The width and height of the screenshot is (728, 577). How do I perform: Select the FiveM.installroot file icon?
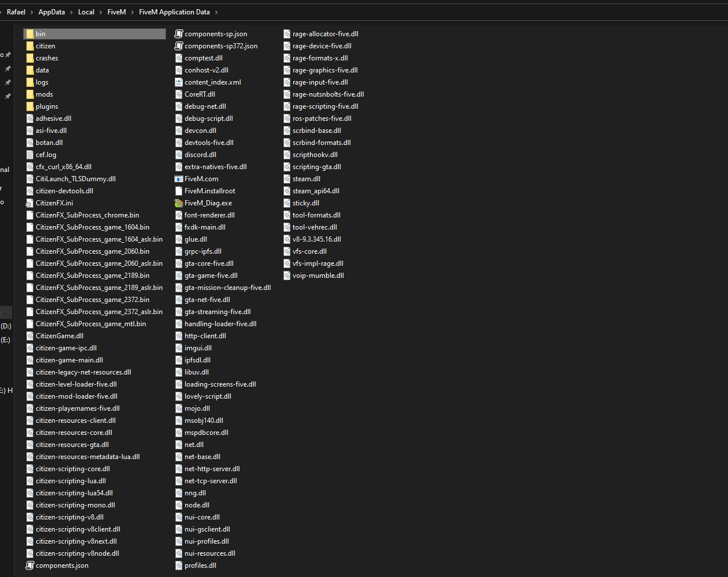click(179, 190)
